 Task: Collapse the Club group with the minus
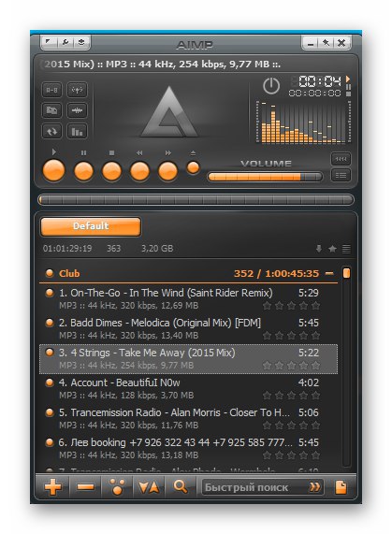tap(329, 273)
